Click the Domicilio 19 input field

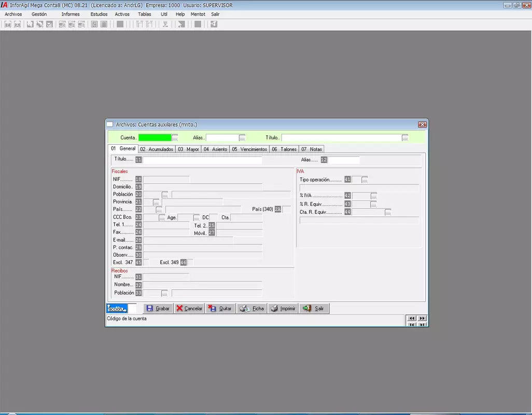click(203, 187)
